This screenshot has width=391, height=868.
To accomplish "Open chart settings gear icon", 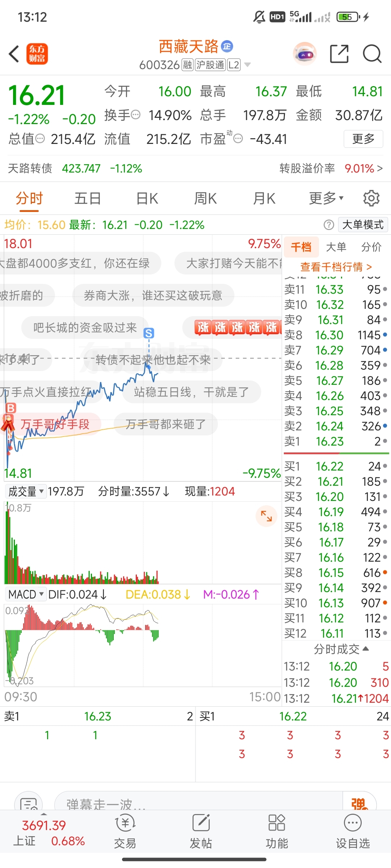I will 371,198.
